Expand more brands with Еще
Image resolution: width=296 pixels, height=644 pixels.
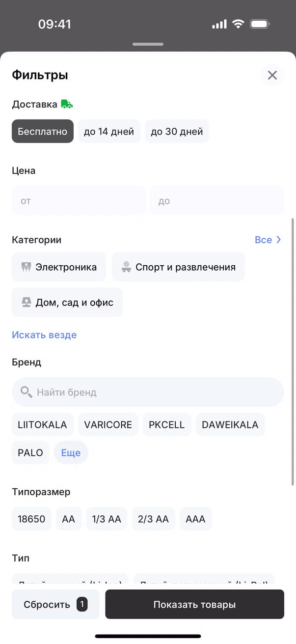(x=71, y=453)
